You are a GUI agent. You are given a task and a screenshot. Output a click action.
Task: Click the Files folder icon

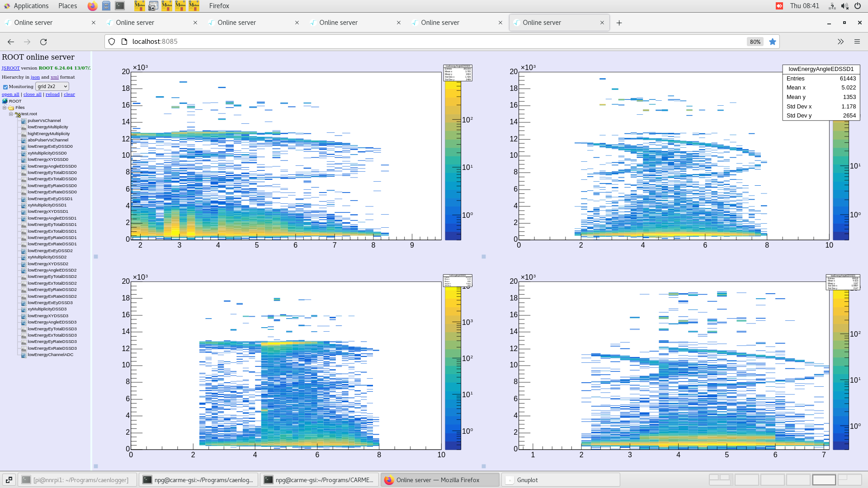11,107
